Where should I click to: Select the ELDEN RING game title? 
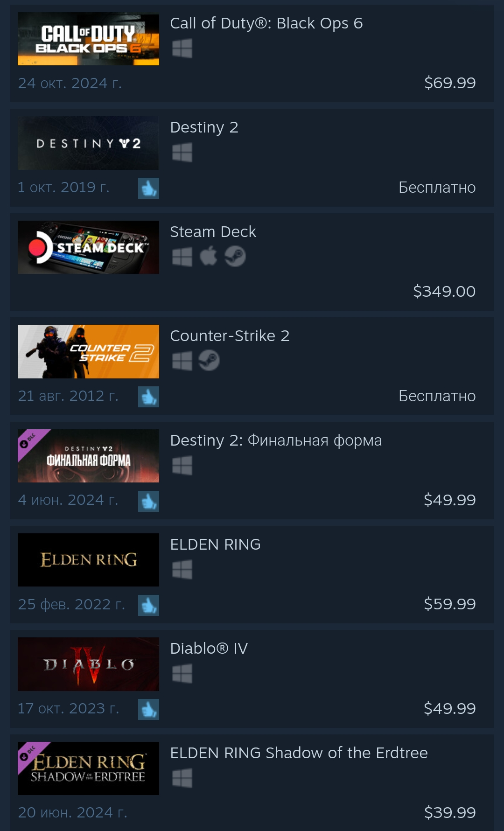point(215,544)
